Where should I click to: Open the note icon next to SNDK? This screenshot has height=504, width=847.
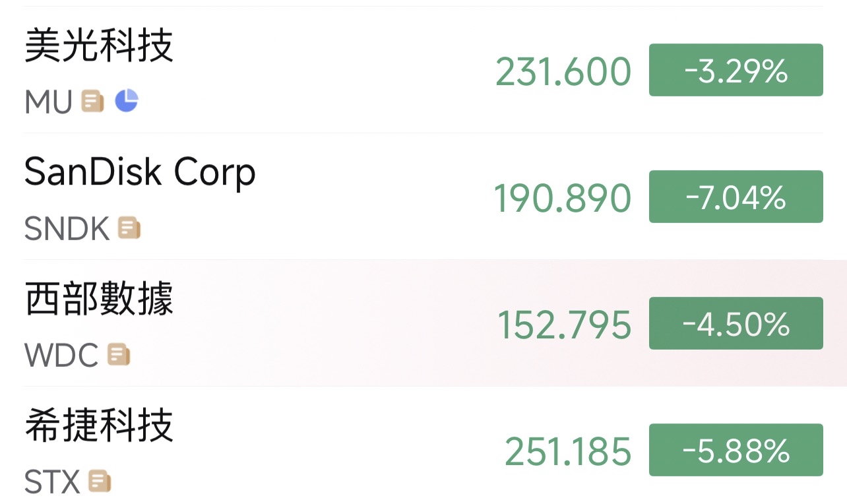(129, 228)
